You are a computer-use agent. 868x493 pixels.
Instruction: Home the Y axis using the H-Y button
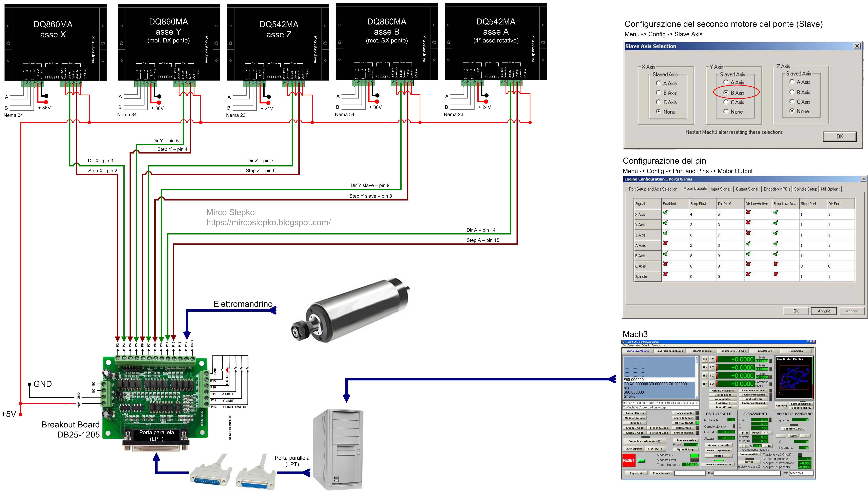pyautogui.click(x=705, y=367)
